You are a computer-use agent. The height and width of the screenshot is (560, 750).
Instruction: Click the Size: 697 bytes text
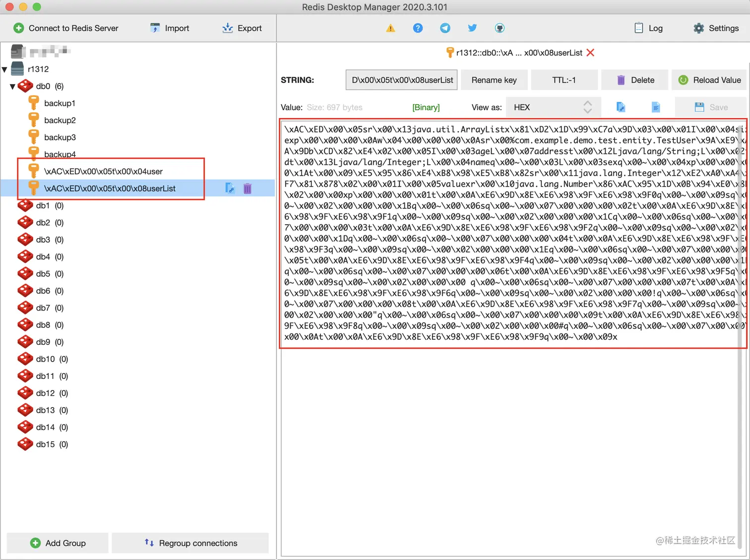[334, 107]
